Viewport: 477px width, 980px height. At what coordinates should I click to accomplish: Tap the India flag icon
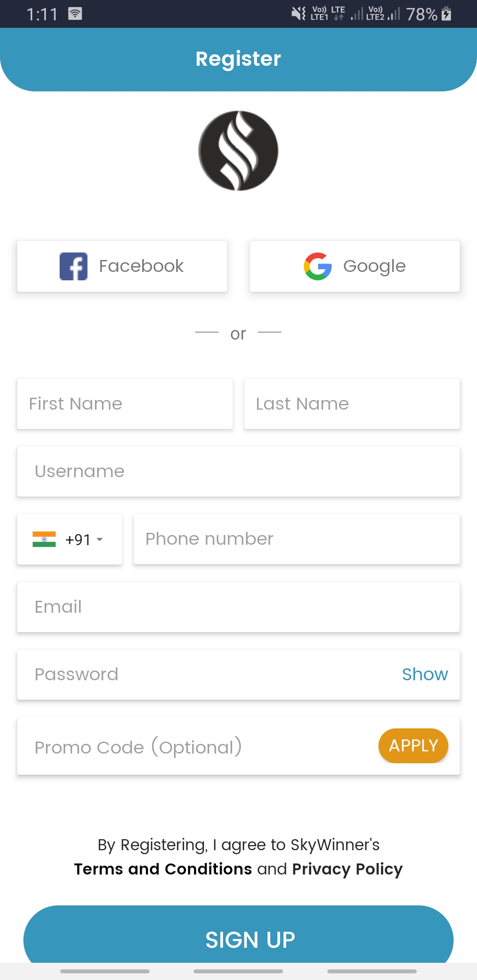(44, 539)
